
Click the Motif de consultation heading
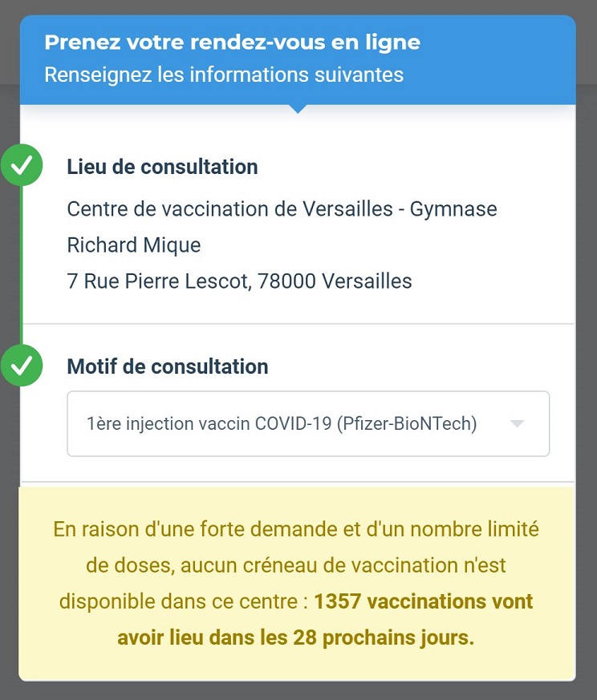point(168,366)
